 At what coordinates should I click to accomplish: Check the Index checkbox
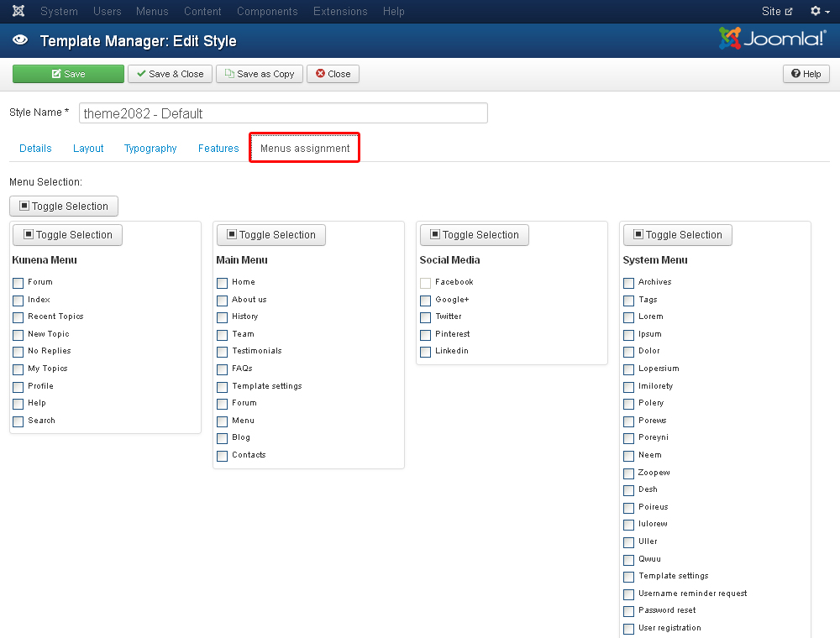click(18, 301)
